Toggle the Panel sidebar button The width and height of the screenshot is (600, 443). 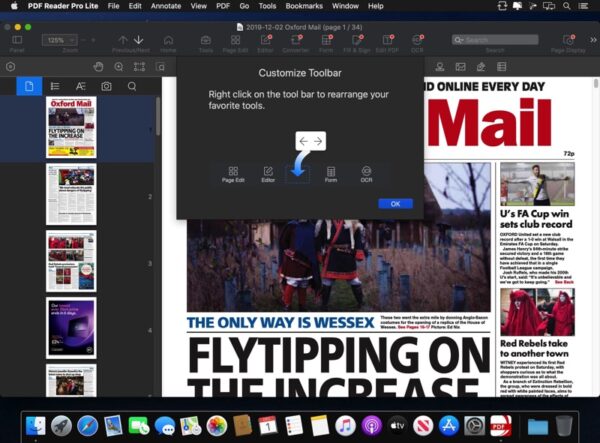click(17, 40)
